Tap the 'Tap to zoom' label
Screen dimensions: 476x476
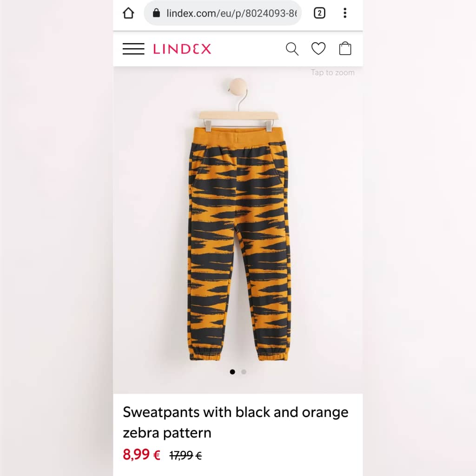coord(333,73)
